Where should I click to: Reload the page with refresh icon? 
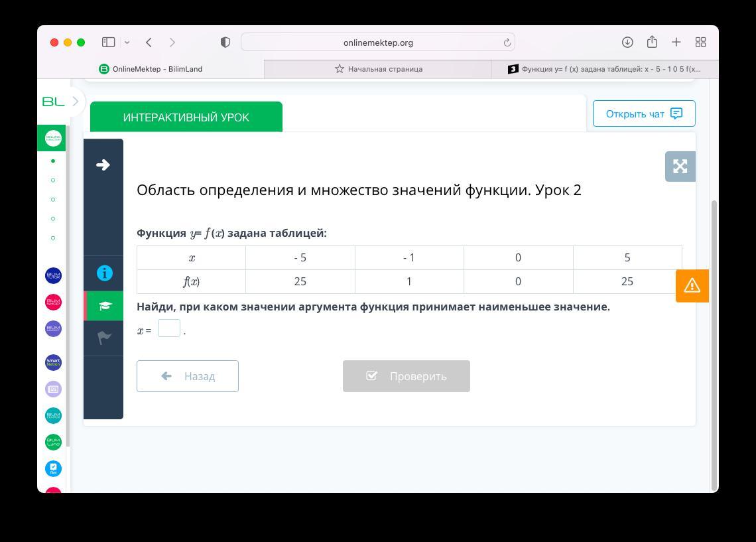507,42
